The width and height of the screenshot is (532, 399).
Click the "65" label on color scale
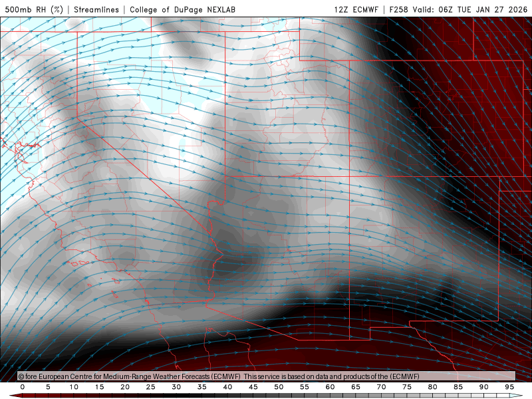[x=356, y=387]
